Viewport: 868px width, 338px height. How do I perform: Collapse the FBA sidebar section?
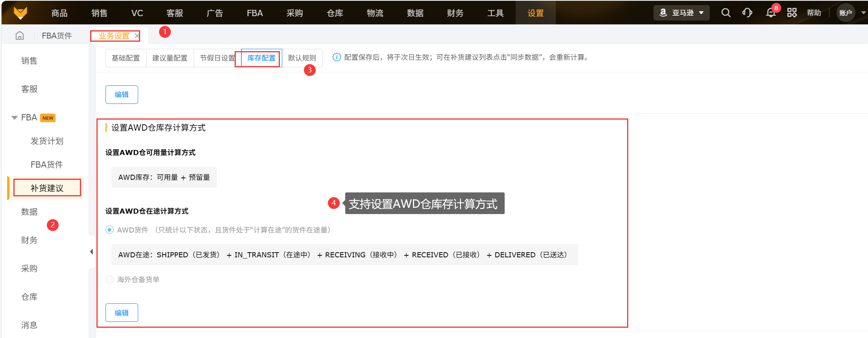point(15,118)
